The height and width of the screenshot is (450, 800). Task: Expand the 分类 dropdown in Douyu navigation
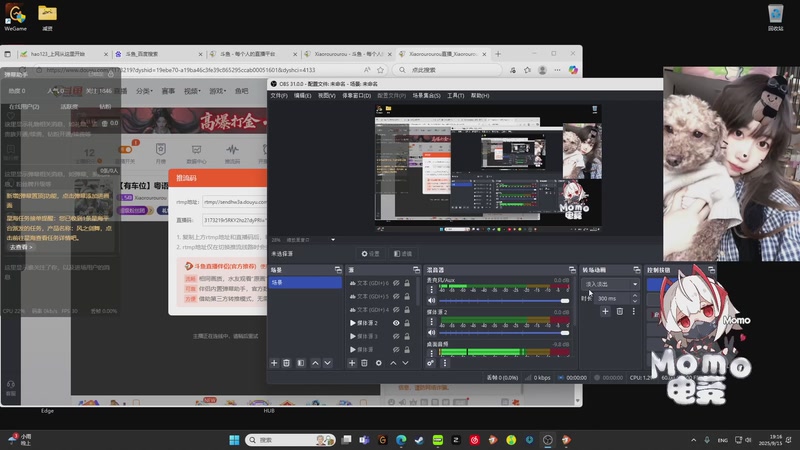click(144, 91)
